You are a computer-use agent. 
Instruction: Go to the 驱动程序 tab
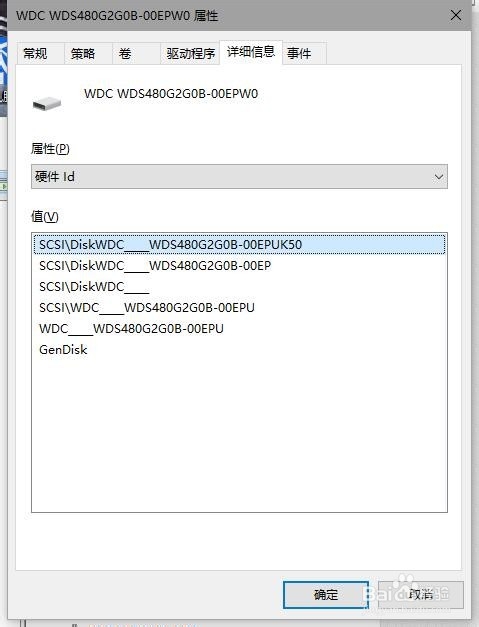tap(190, 53)
